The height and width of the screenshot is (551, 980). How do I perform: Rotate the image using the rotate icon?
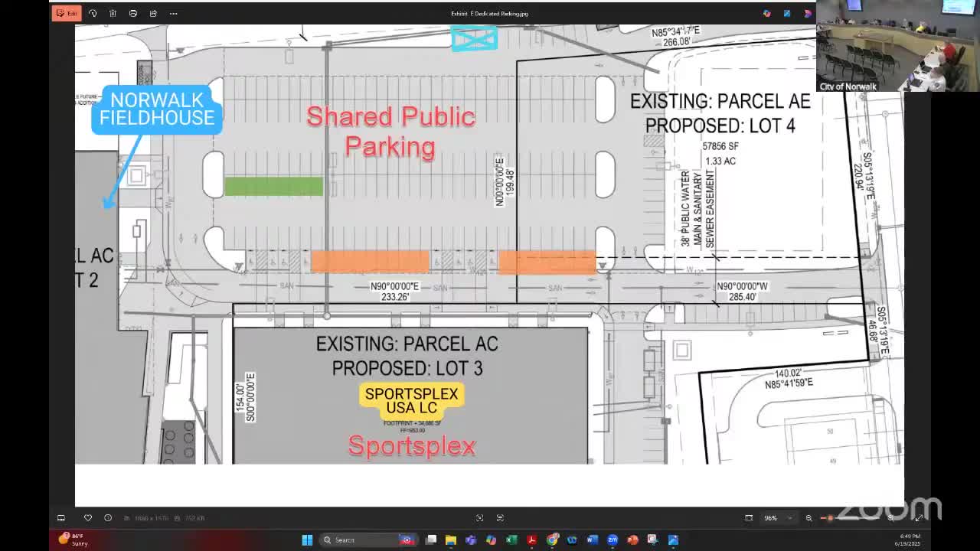pyautogui.click(x=93, y=13)
